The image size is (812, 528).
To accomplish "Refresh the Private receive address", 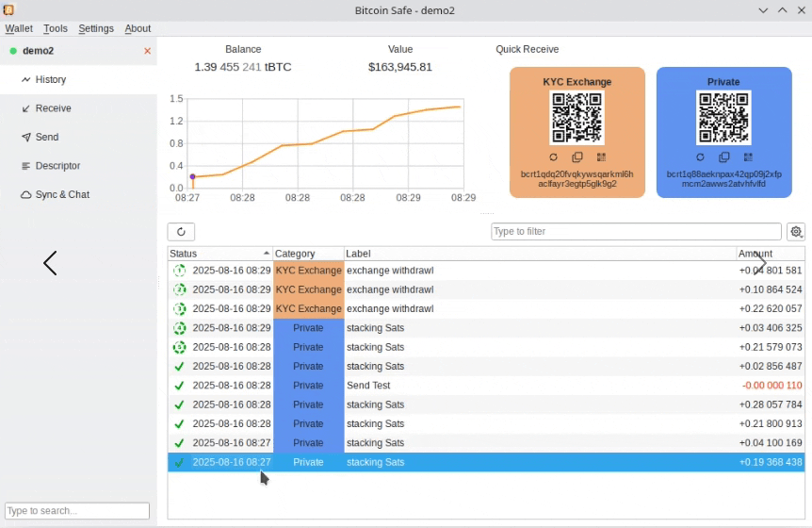I will (700, 157).
